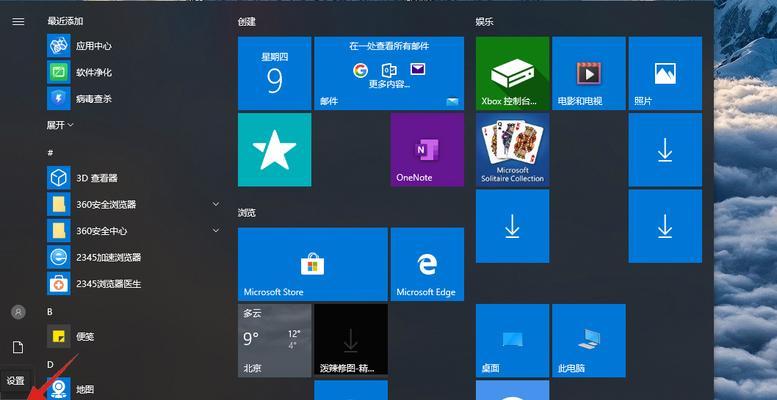The width and height of the screenshot is (777, 400).
Task: Open the OneNote tile
Action: point(427,150)
